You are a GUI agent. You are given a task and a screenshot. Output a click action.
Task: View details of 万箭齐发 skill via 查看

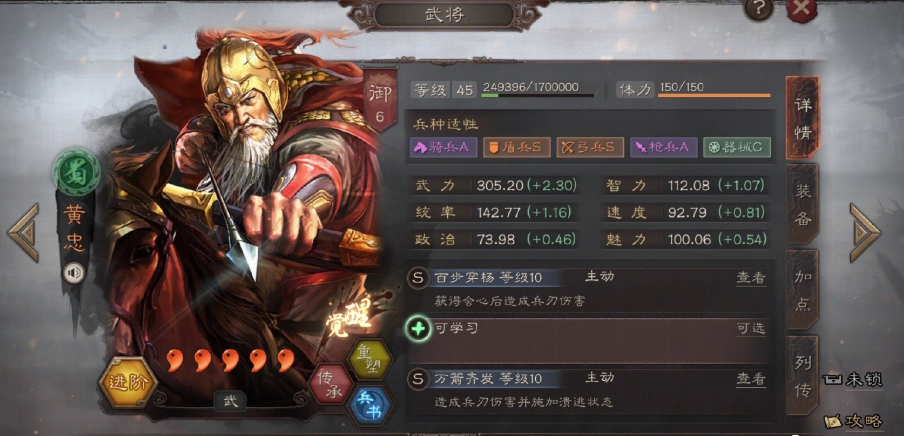tap(751, 379)
